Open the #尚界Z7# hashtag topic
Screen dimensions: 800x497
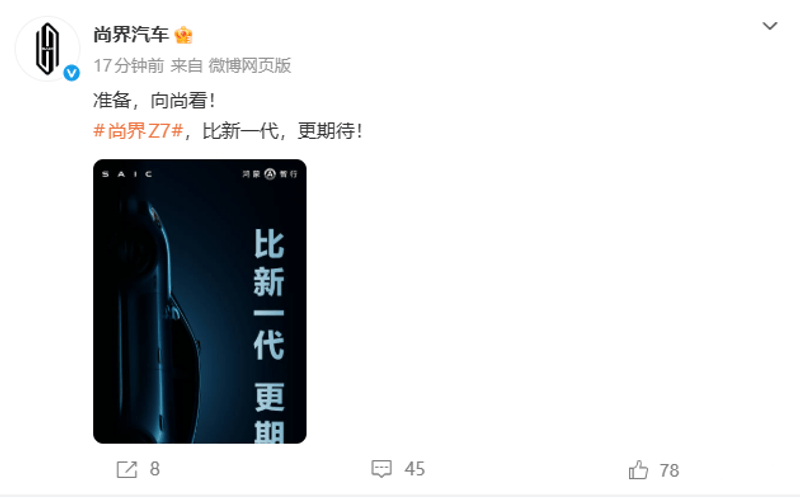click(x=138, y=131)
